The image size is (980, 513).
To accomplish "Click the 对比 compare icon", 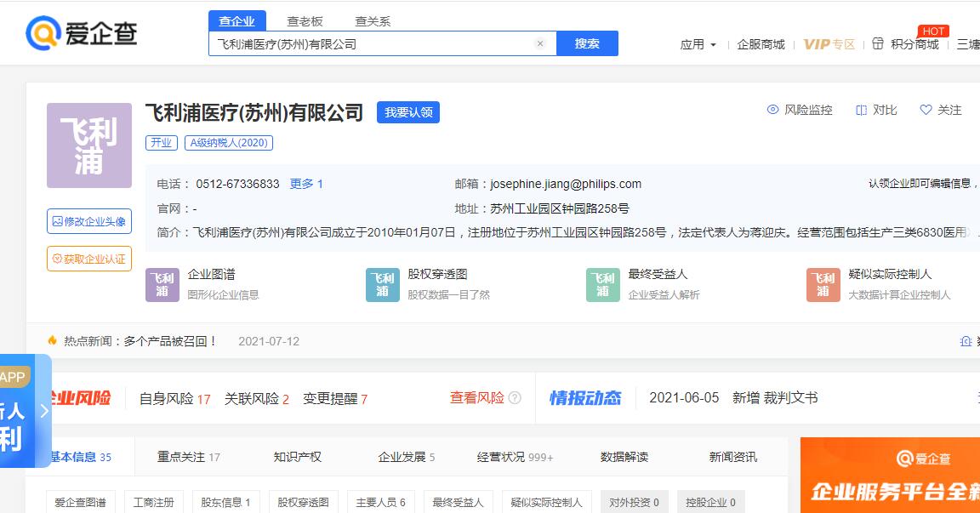I will 861,110.
